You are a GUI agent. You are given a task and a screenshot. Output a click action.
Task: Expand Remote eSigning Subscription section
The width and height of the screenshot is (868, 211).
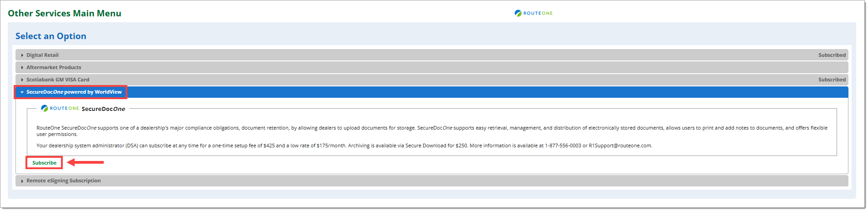[432, 181]
